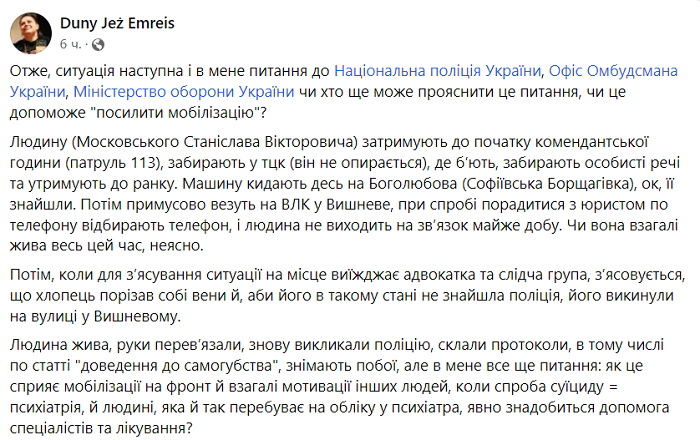Click the word 'України' starting the second line
The image size is (700, 440).
click(x=38, y=91)
